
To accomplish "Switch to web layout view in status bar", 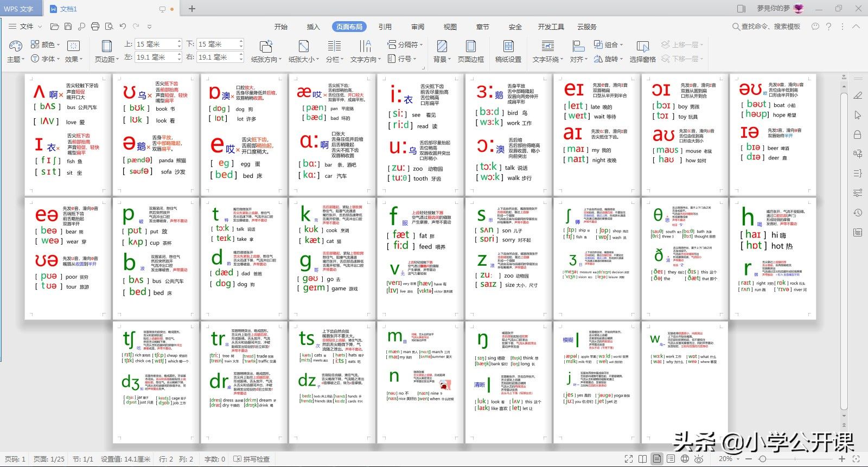I will (x=685, y=459).
